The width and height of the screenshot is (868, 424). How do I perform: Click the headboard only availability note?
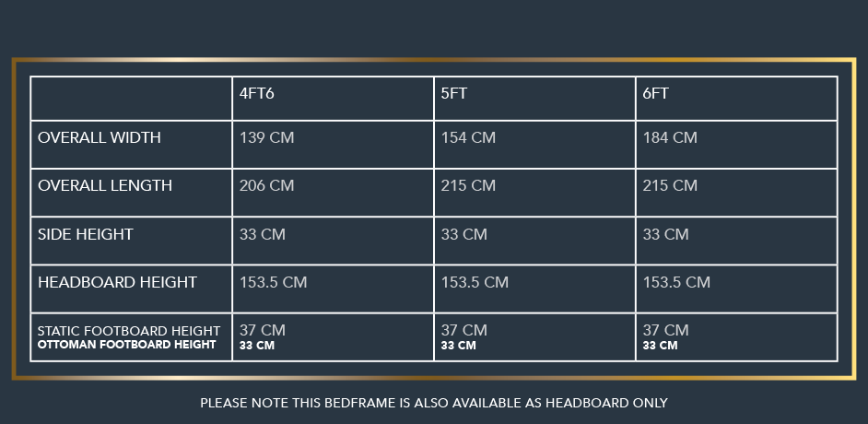(x=434, y=403)
